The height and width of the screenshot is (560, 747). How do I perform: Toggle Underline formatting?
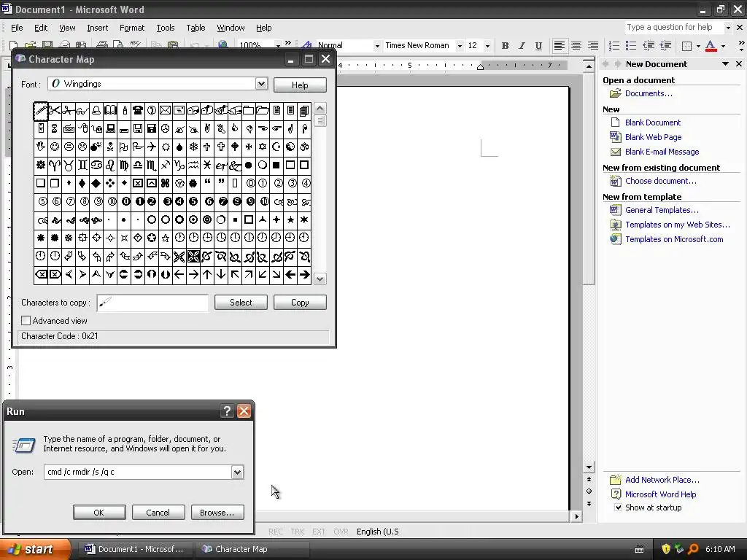(x=538, y=46)
